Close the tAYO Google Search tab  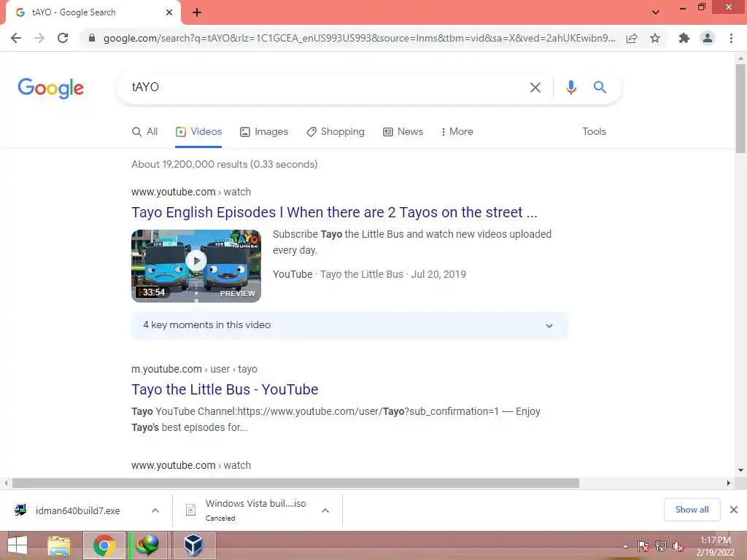coord(169,12)
